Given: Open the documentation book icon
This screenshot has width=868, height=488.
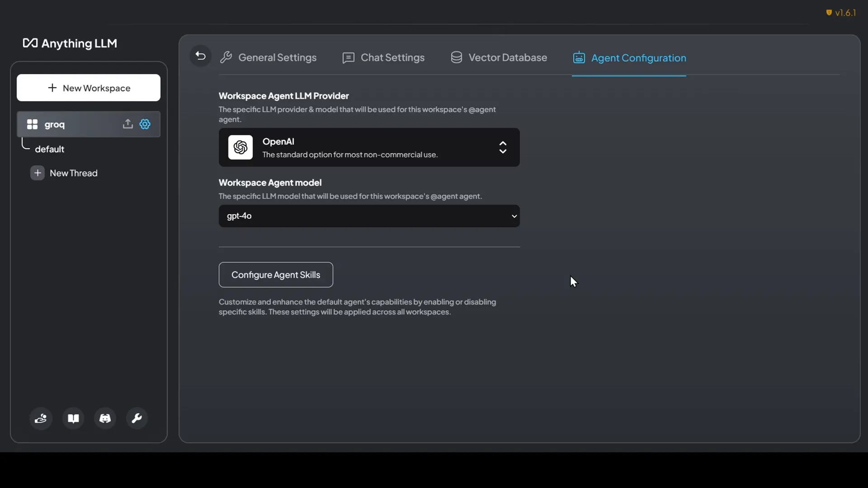Looking at the screenshot, I should 73,418.
